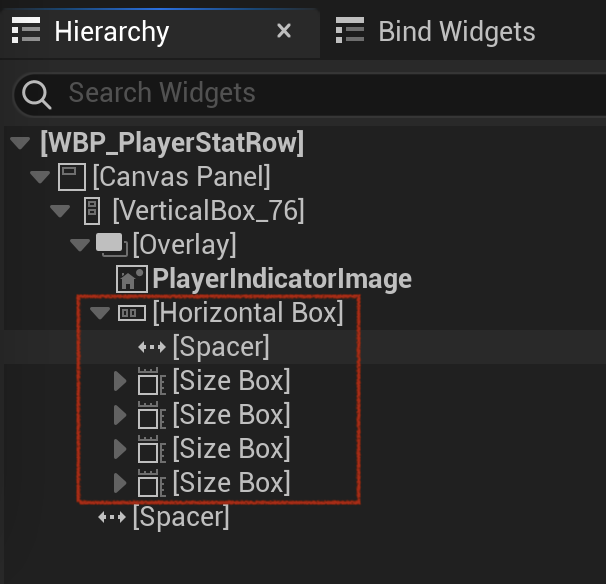Collapse the WBP_PlayerStatRow root node
The width and height of the screenshot is (606, 584).
(x=20, y=143)
